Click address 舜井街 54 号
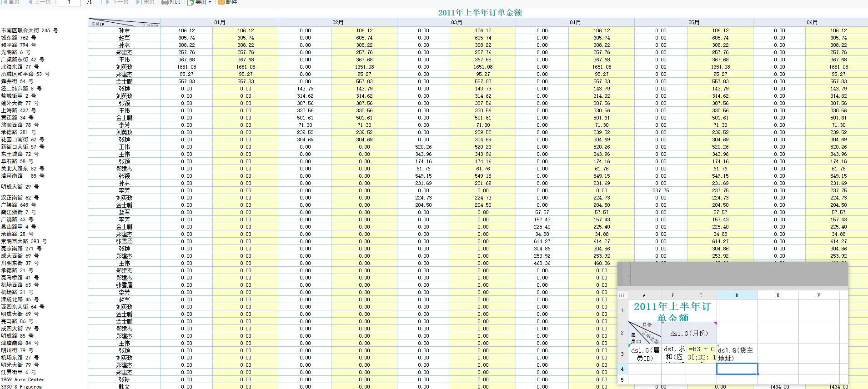Viewport: 868px width, 389px height. [x=17, y=81]
